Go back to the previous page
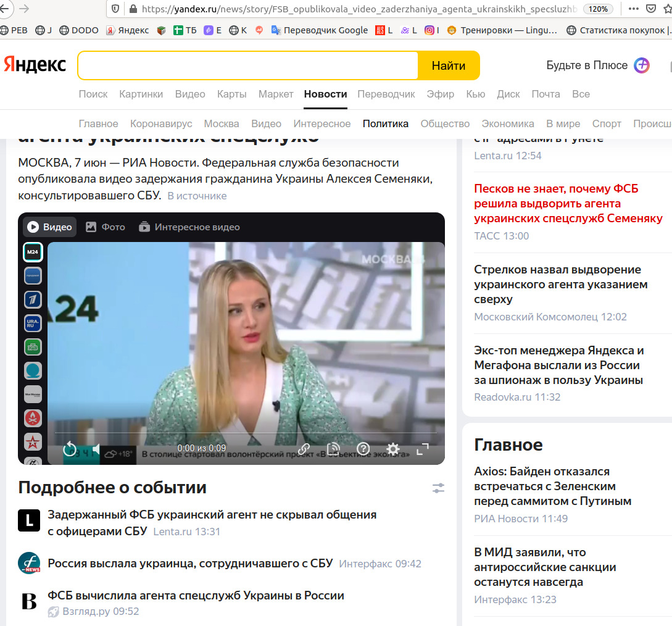672x626 pixels. [x=4, y=9]
